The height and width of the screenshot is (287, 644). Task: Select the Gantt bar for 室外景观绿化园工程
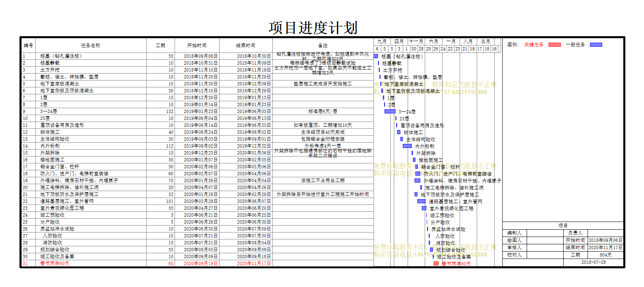click(424, 208)
